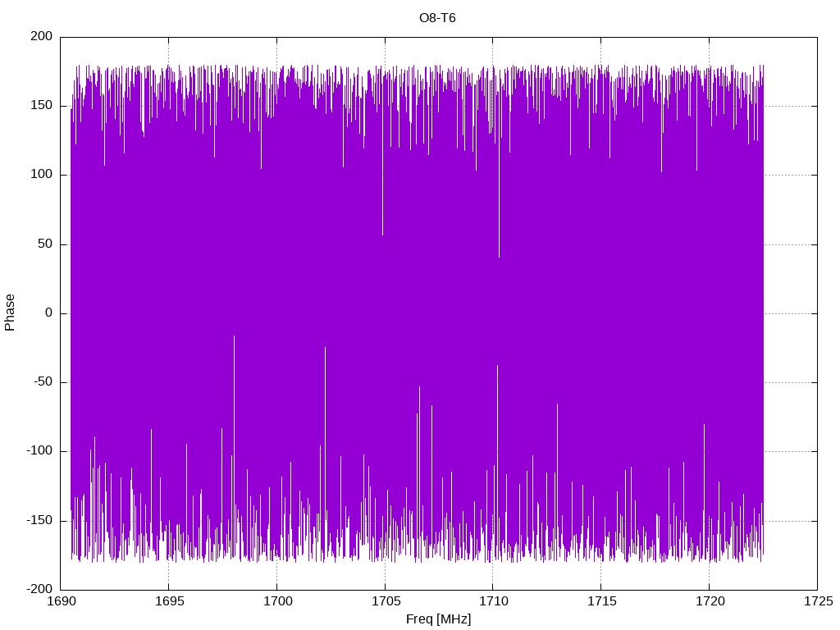Viewport: 840px width, 630px height.
Task: Click the y-axis tick label -100
Action: [39, 451]
